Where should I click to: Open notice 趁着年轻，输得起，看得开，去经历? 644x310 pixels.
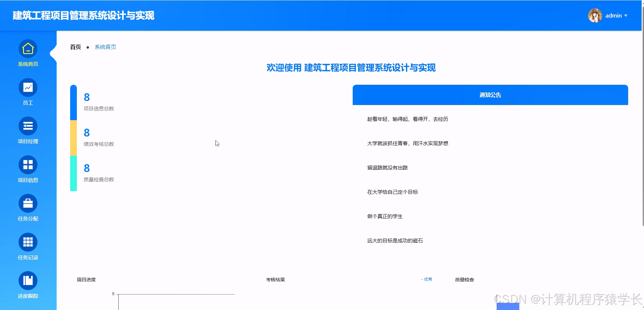(408, 119)
